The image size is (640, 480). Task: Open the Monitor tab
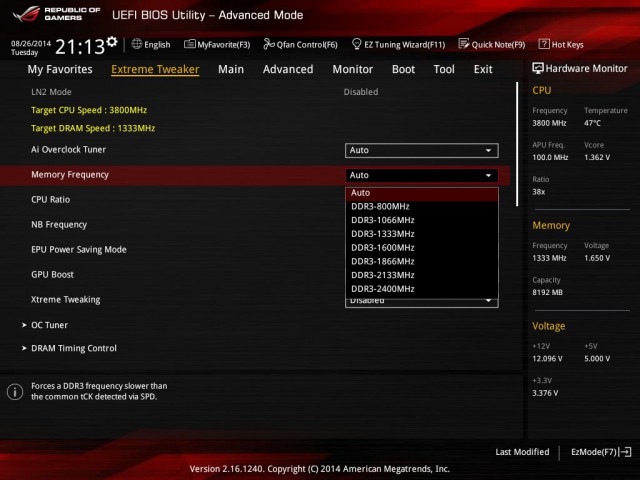click(353, 69)
